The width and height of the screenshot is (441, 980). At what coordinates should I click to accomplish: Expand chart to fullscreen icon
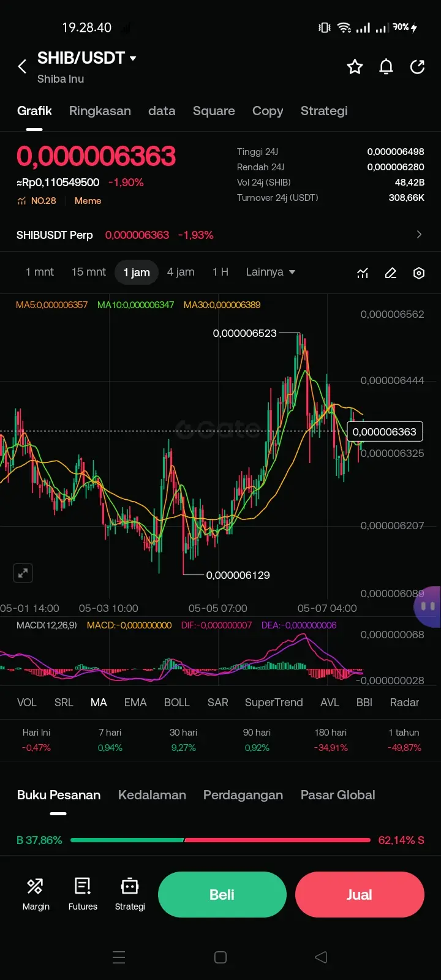[23, 573]
